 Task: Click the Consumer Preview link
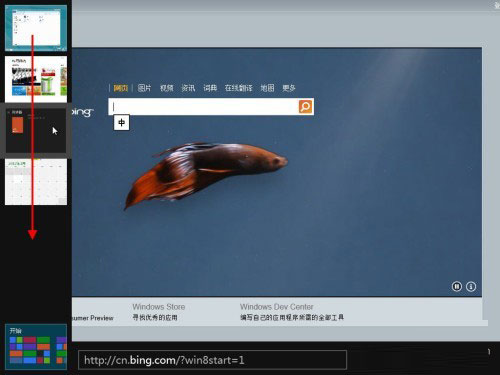click(93, 318)
